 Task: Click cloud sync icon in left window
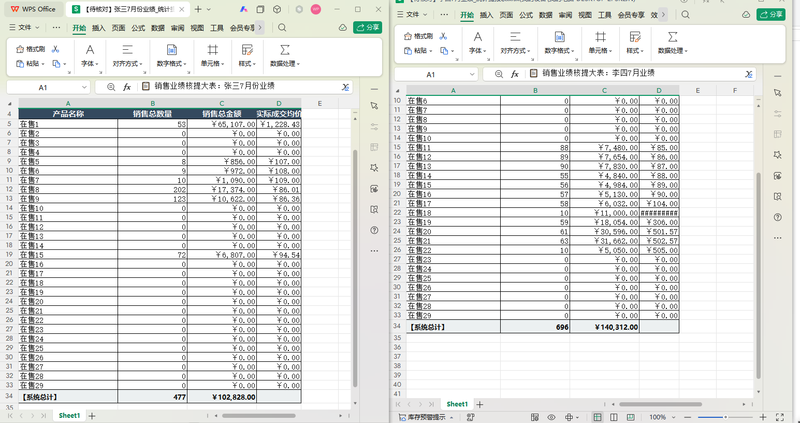pos(343,28)
